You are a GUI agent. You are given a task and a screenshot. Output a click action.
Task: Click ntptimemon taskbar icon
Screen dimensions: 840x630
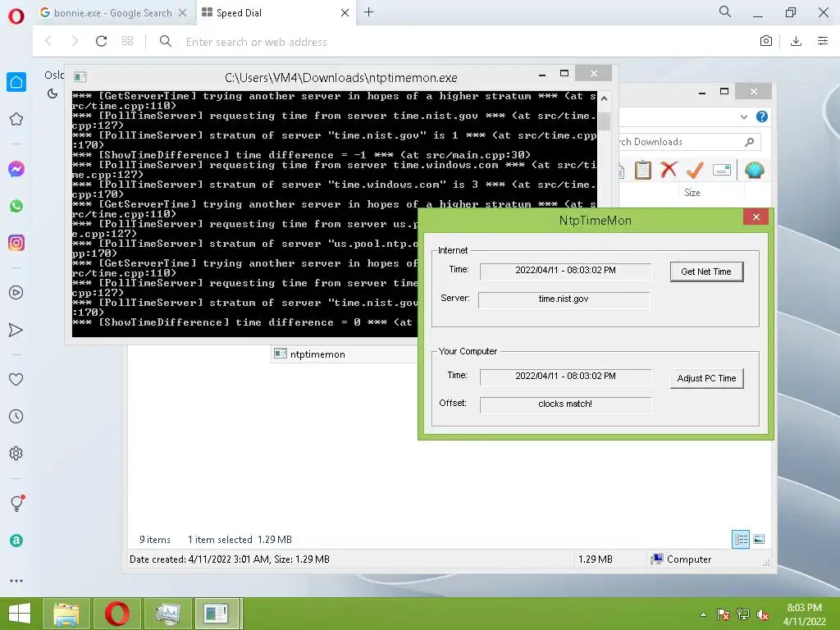click(217, 614)
